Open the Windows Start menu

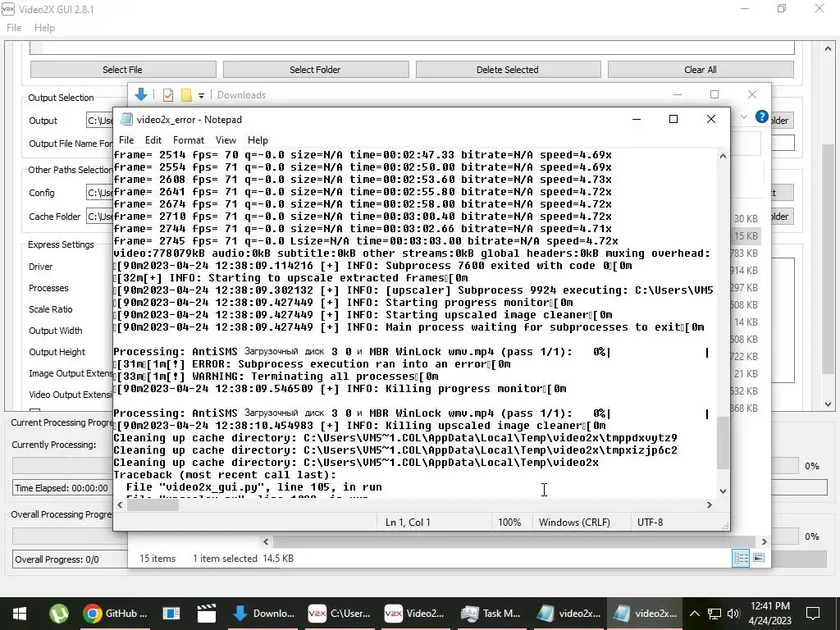(x=20, y=614)
